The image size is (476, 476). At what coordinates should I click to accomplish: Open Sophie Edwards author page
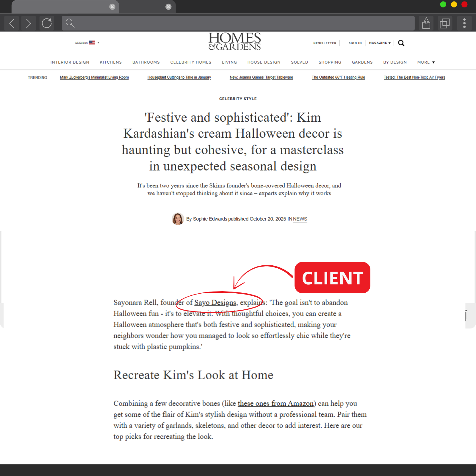pyautogui.click(x=210, y=219)
